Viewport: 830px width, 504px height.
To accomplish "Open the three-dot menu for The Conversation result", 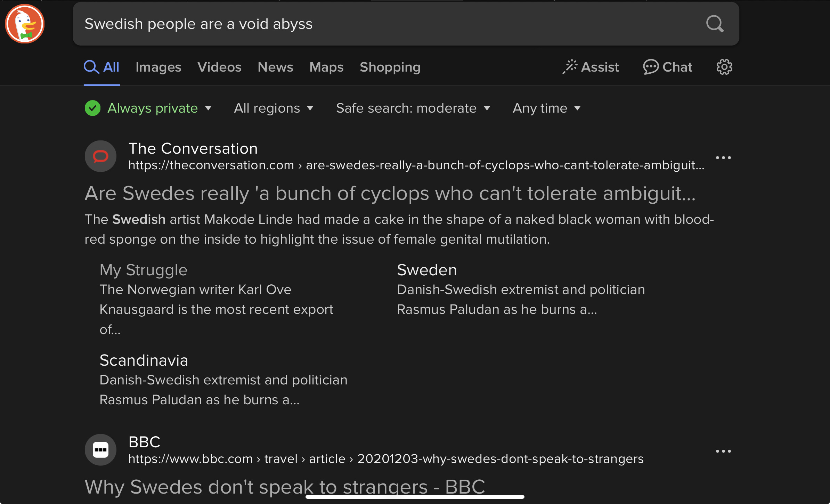I will [723, 158].
